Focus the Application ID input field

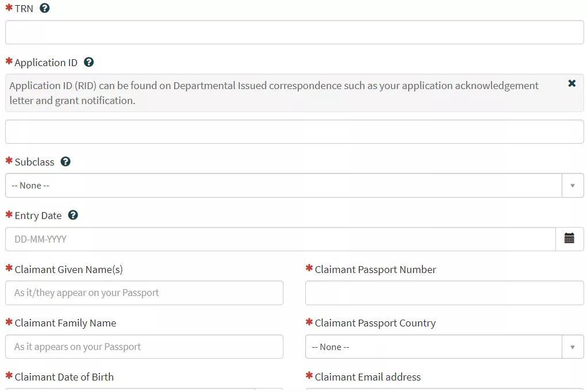(294, 132)
